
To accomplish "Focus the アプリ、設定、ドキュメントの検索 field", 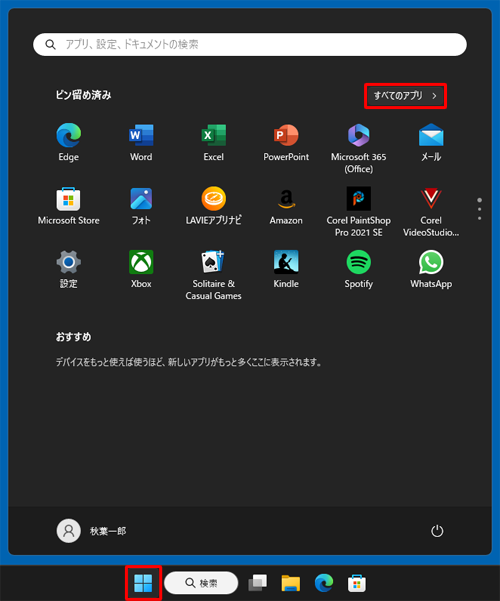I will (x=250, y=44).
